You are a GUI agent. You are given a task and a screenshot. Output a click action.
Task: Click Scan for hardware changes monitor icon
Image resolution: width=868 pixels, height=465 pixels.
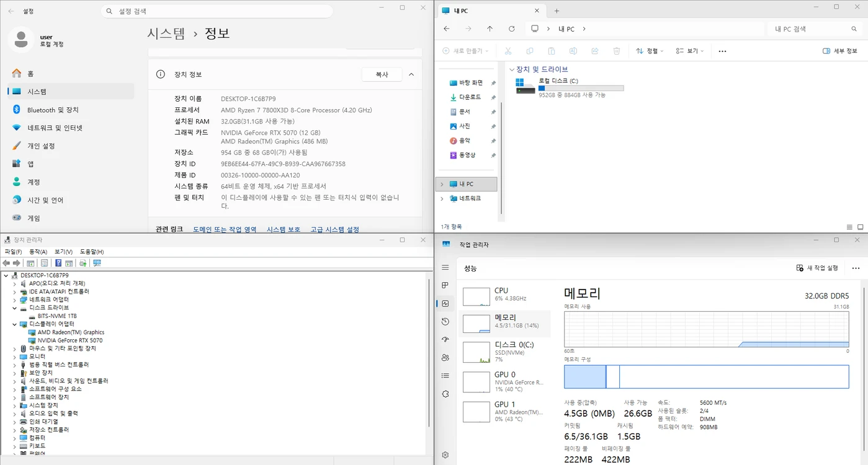[97, 263]
